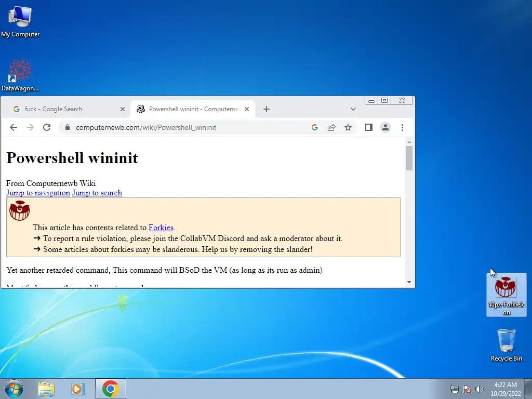
Task: Open the Forkies link
Action: point(161,228)
